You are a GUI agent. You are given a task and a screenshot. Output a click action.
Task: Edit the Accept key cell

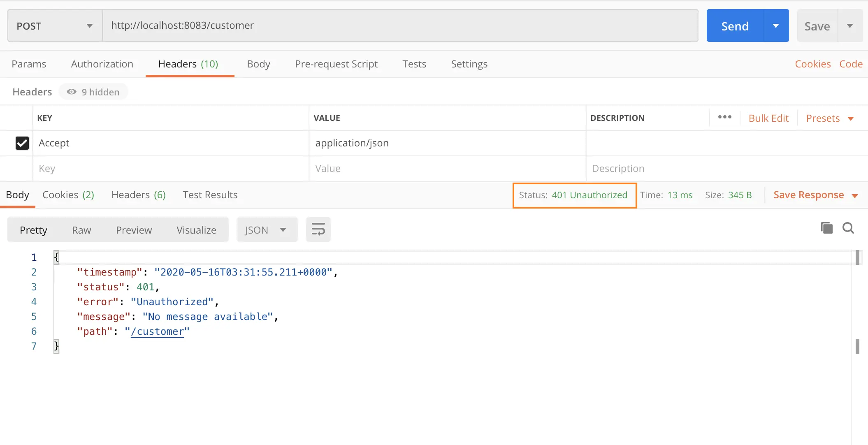click(x=171, y=143)
